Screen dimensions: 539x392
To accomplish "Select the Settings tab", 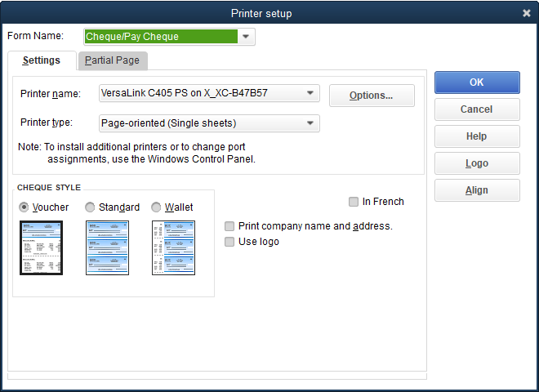I will [x=42, y=60].
